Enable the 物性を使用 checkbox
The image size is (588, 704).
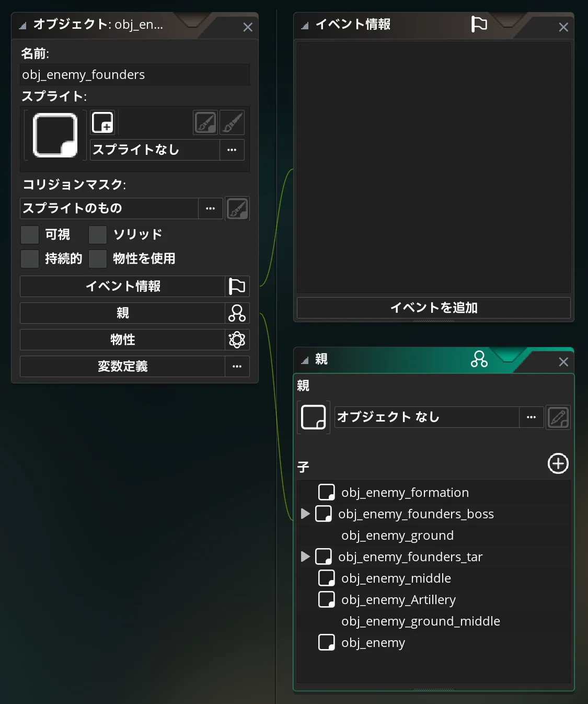98,259
